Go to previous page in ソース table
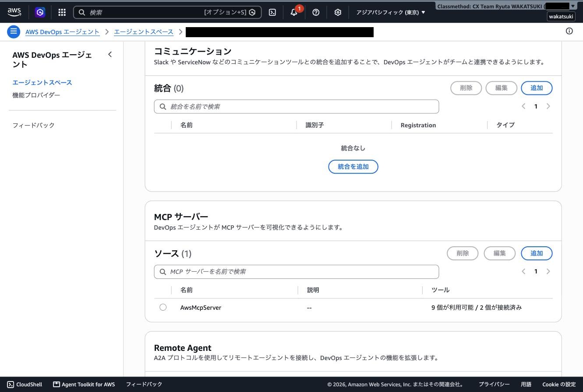583x392 pixels. [x=523, y=271]
